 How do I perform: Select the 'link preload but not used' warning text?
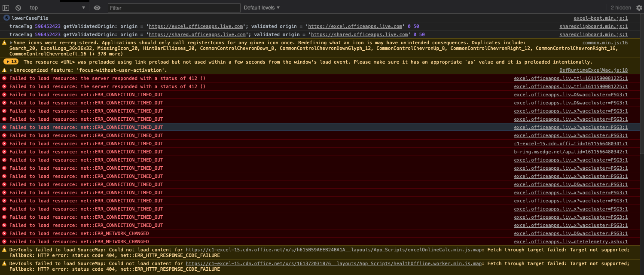coord(308,62)
